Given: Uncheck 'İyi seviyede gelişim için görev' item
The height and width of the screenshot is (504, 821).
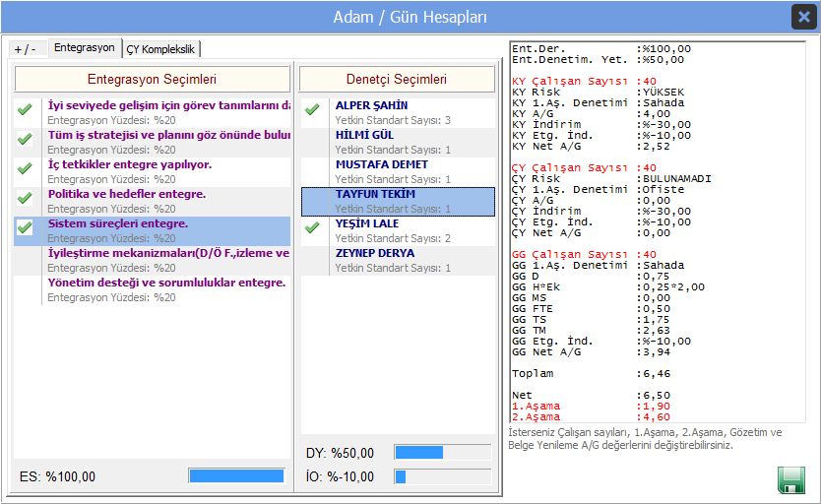Looking at the screenshot, I should pyautogui.click(x=25, y=109).
